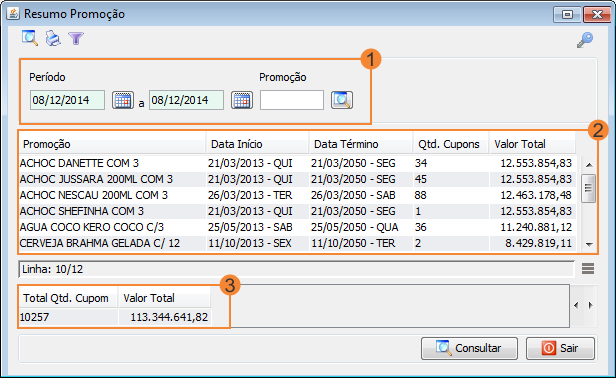The width and height of the screenshot is (616, 378).
Task: Click the grand total 113.344.641,82
Action: pos(165,317)
